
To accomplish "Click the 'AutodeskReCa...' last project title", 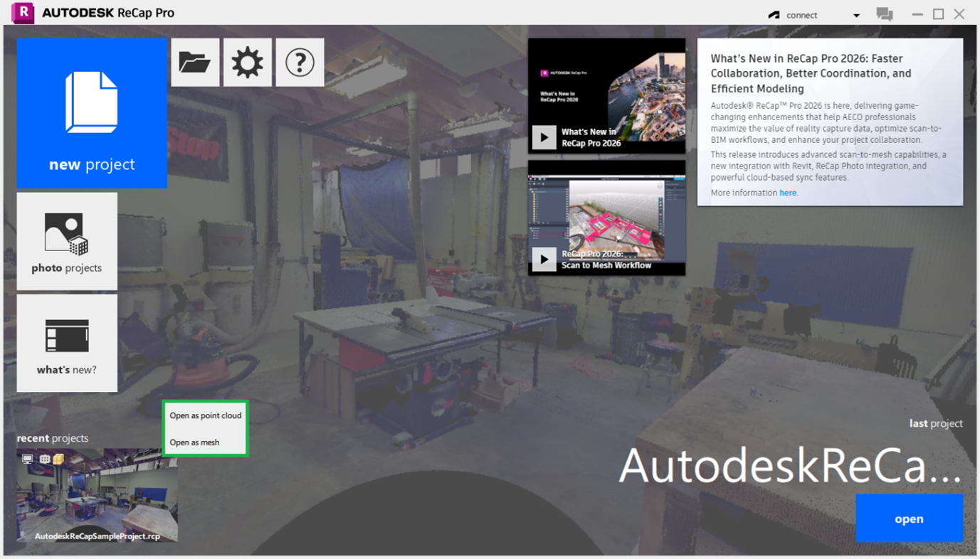I will point(791,467).
